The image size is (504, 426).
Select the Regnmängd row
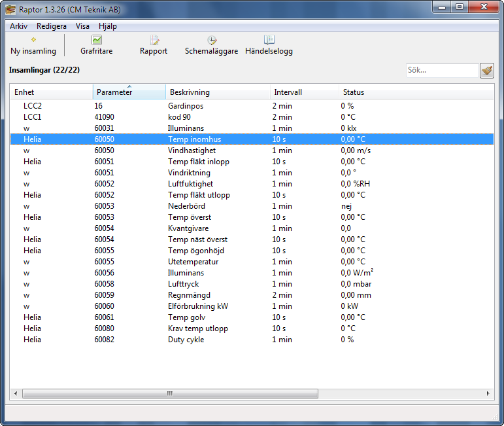tap(252, 295)
